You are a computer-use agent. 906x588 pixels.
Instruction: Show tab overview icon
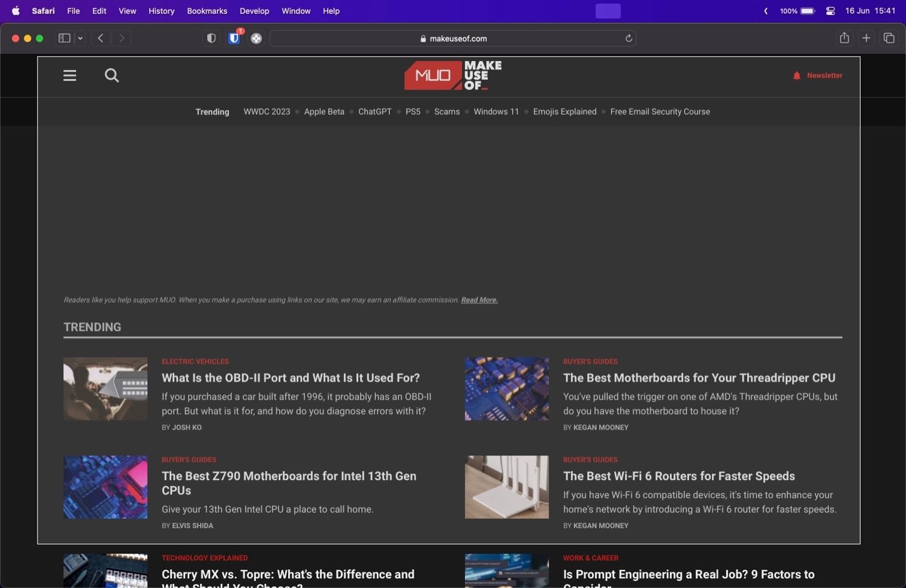[889, 38]
